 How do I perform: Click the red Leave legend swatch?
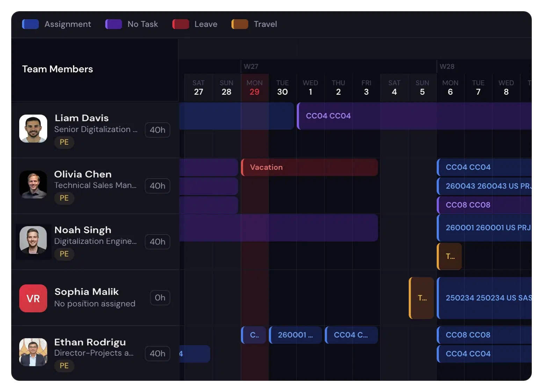point(181,24)
